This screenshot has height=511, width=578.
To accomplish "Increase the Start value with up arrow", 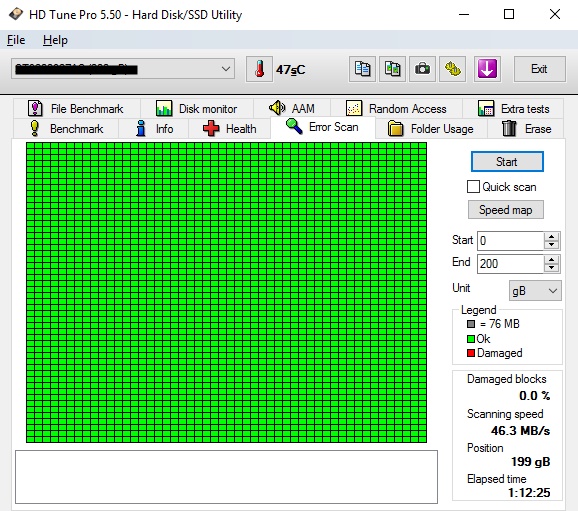I will pos(551,237).
